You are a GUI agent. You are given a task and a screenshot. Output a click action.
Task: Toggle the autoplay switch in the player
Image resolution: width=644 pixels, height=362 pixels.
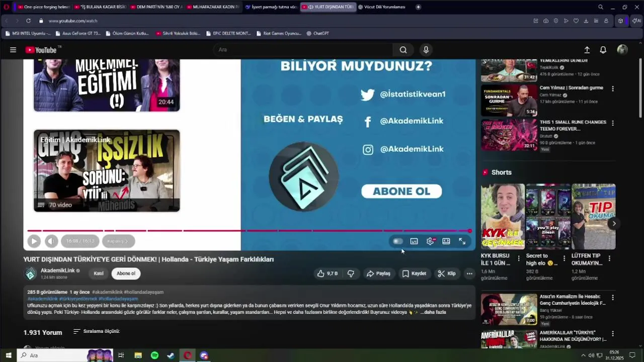[397, 241]
